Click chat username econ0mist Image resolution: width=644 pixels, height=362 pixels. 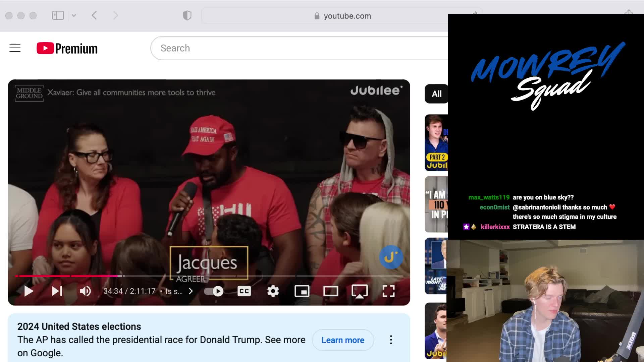pyautogui.click(x=494, y=207)
